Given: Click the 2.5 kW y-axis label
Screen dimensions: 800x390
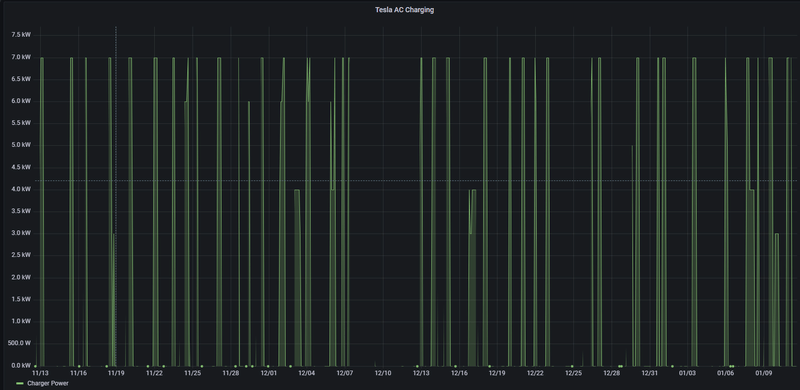Looking at the screenshot, I should pos(21,255).
